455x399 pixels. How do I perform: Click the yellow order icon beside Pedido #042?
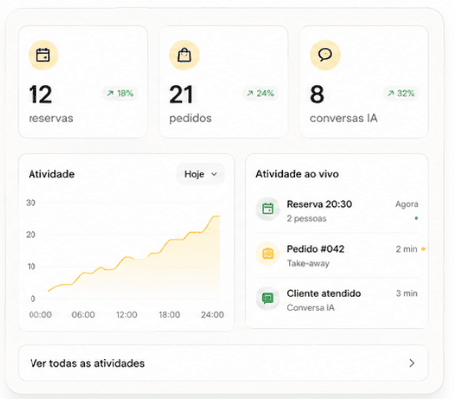pyautogui.click(x=268, y=254)
